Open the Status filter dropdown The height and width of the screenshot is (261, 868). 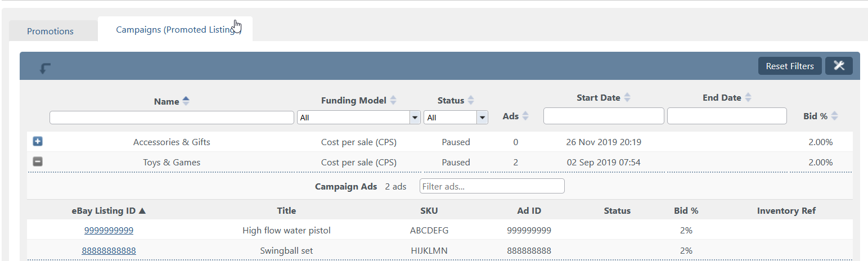click(x=456, y=118)
